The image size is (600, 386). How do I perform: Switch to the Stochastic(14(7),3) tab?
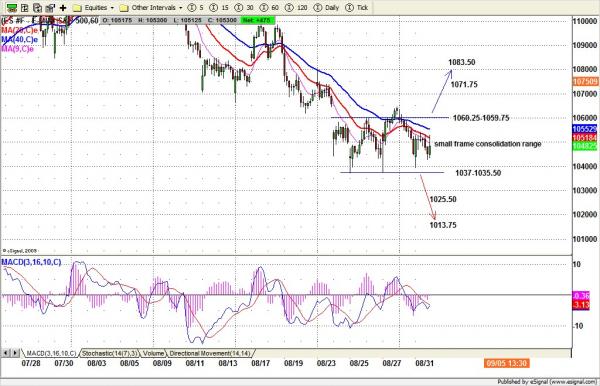[109, 353]
